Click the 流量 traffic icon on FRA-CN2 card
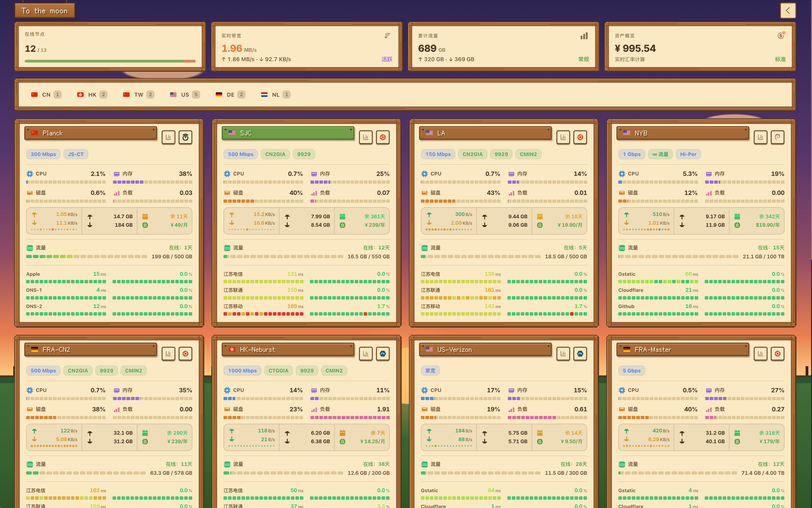The width and height of the screenshot is (812, 508). click(x=30, y=464)
